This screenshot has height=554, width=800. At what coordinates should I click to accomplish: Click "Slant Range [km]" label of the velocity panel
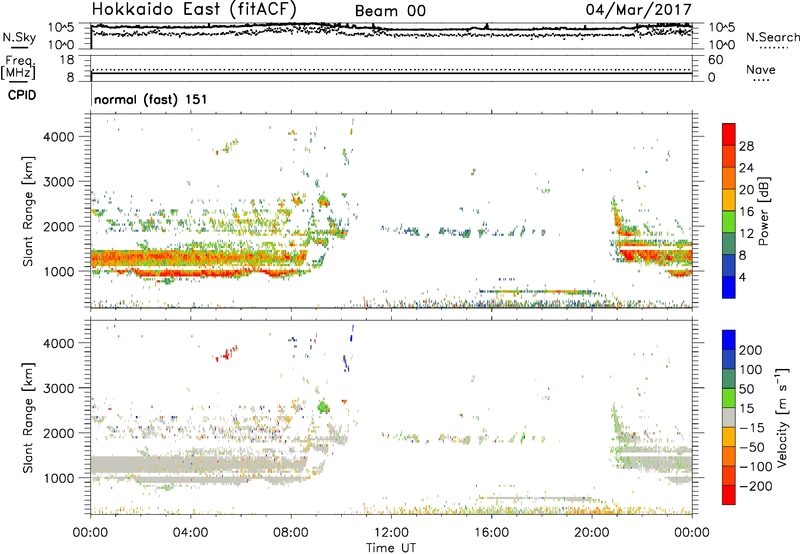pyautogui.click(x=28, y=418)
